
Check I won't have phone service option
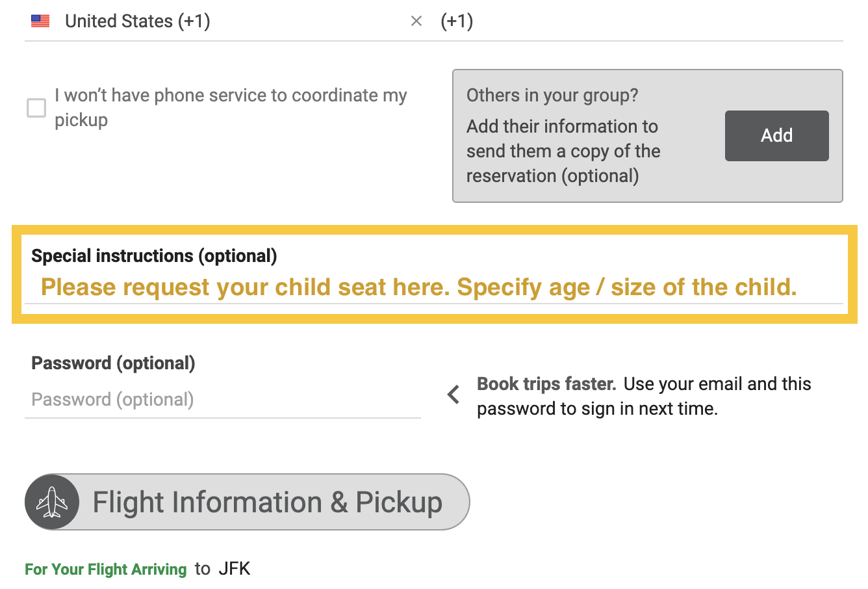pos(36,108)
